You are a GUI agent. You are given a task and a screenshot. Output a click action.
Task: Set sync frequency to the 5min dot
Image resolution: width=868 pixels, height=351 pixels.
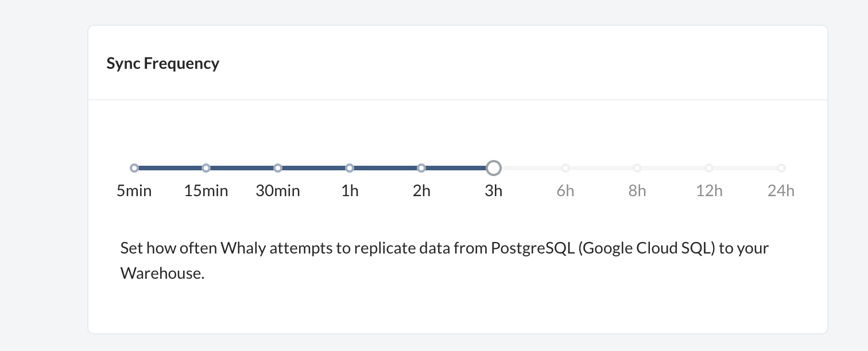(x=134, y=168)
